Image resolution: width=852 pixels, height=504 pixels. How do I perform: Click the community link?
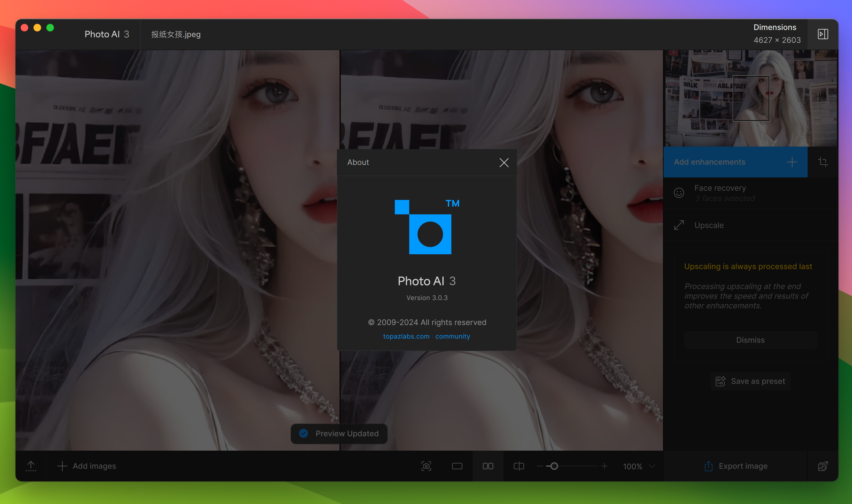454,335
